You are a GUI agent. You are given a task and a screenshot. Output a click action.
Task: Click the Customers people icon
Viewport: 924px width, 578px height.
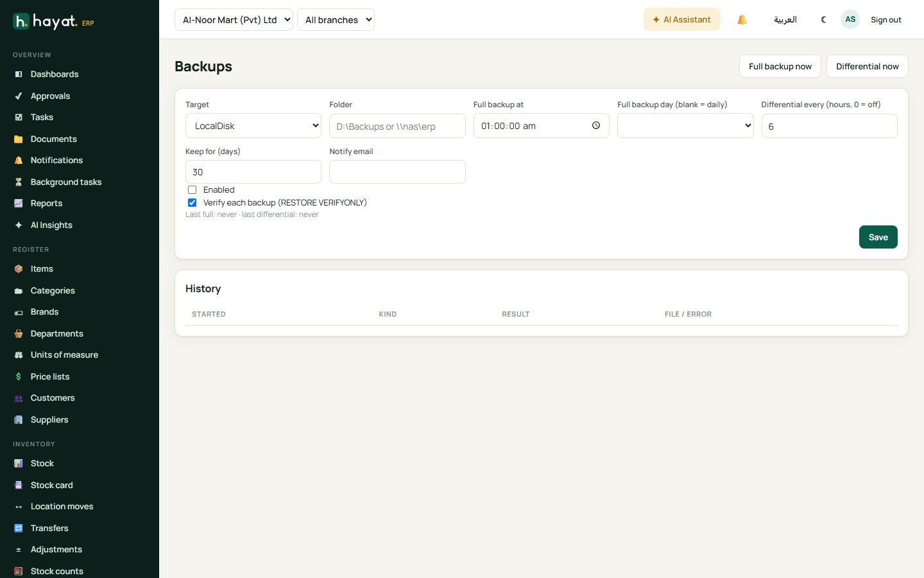coord(19,398)
